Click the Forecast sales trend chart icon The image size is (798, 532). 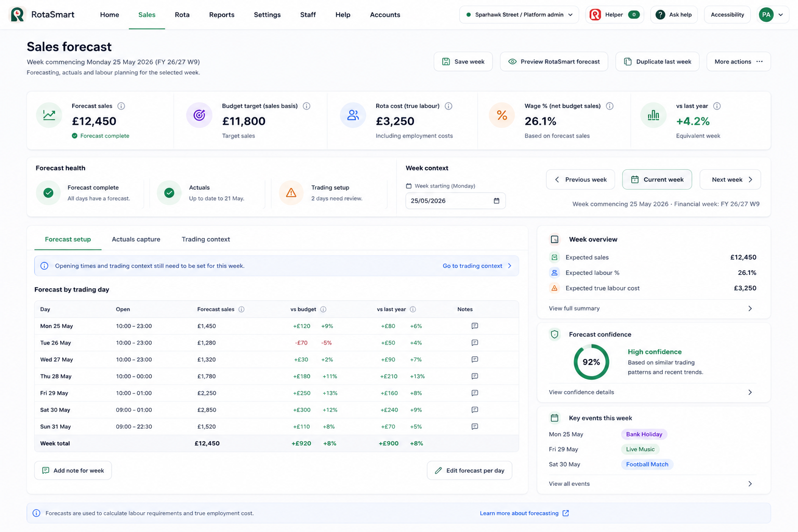49,115
